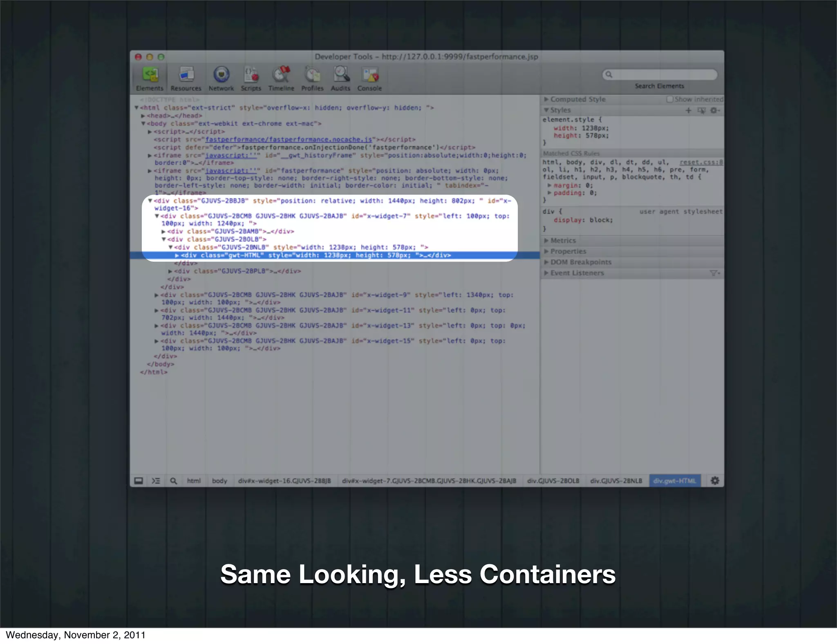The width and height of the screenshot is (837, 644).
Task: Toggle element state icon in Styles header
Action: (x=701, y=110)
